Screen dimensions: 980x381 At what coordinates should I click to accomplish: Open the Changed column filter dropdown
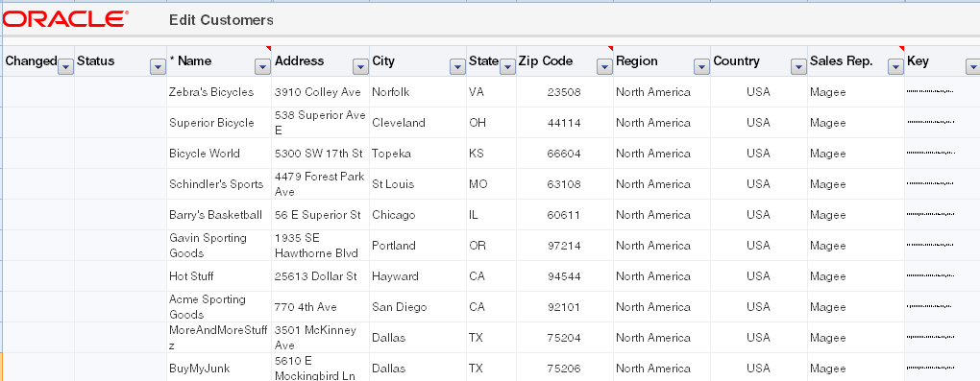click(x=65, y=66)
